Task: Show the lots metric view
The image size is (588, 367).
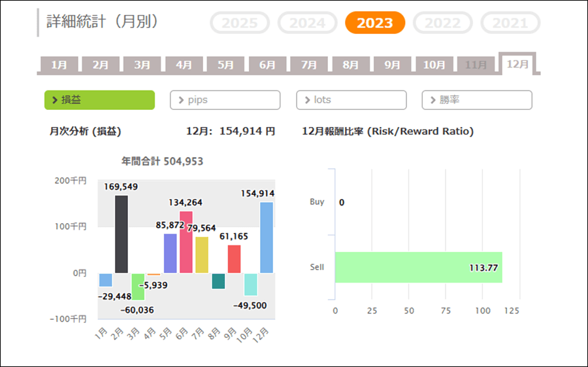Action: click(x=351, y=100)
